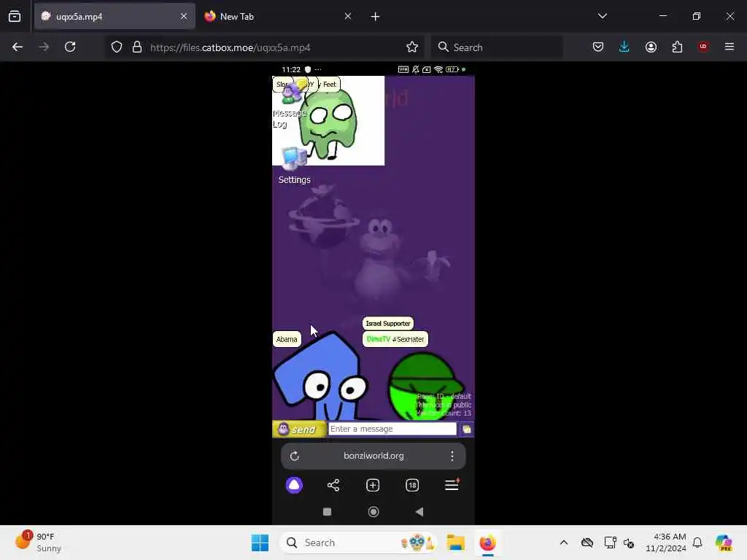
Task: Show hidden system tray icons
Action: [x=564, y=542]
